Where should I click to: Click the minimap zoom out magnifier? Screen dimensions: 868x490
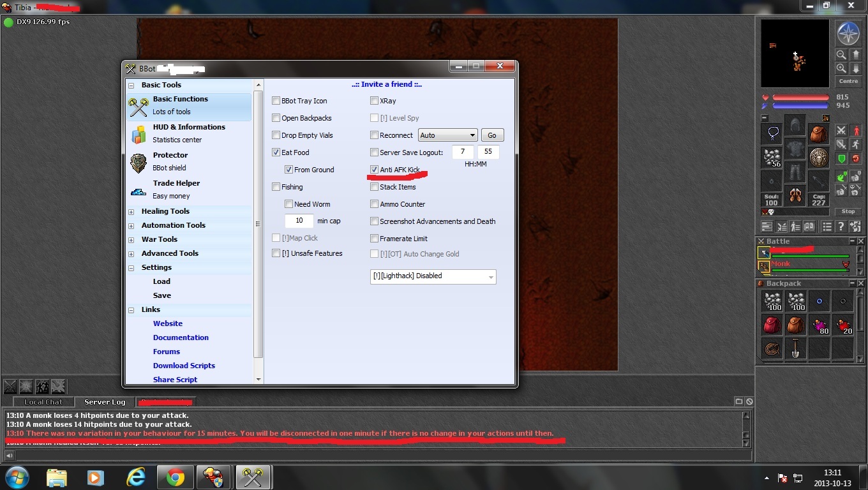pos(841,56)
